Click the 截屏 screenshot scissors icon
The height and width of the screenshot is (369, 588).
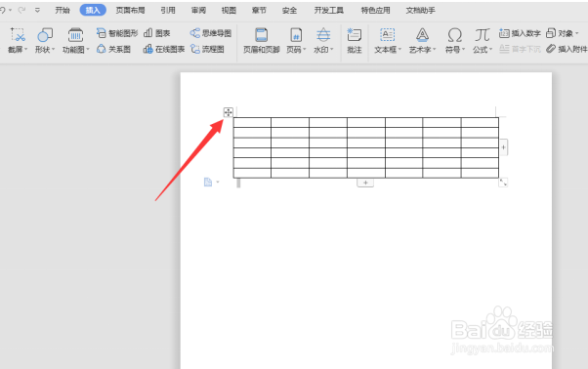click(18, 35)
